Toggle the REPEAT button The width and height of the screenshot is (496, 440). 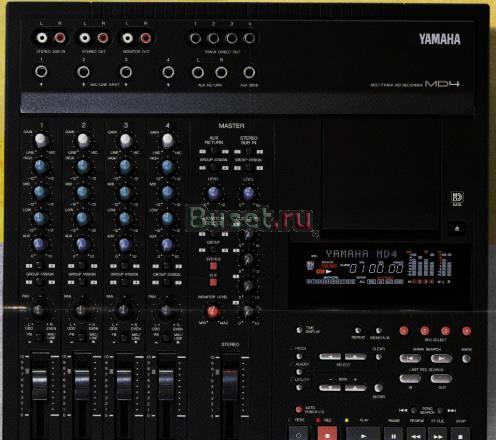(x=358, y=330)
